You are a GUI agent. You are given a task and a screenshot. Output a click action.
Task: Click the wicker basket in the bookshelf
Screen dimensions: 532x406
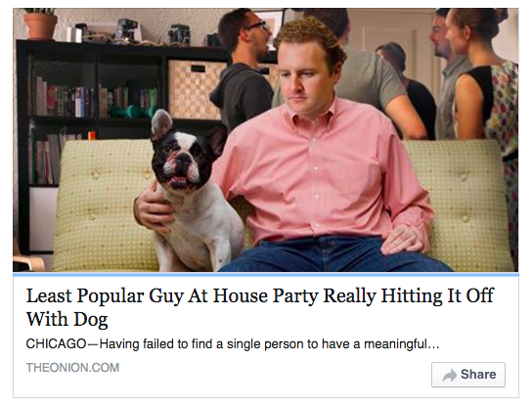pos(195,89)
